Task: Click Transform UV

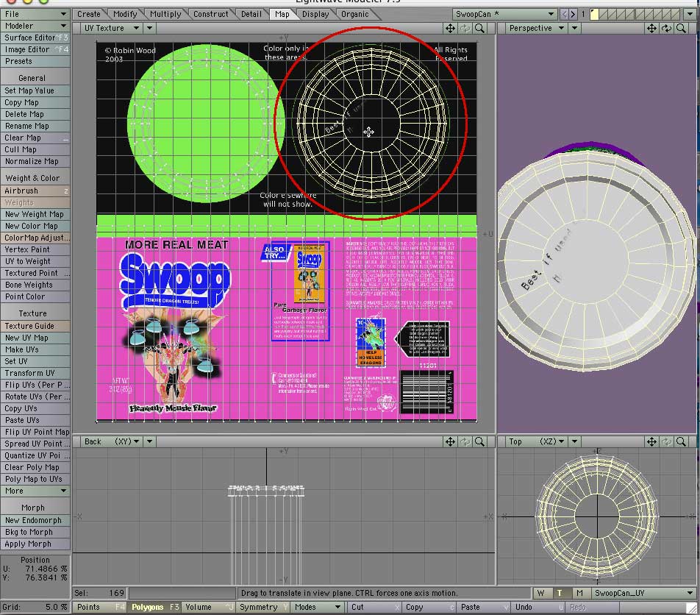Action: (35, 374)
